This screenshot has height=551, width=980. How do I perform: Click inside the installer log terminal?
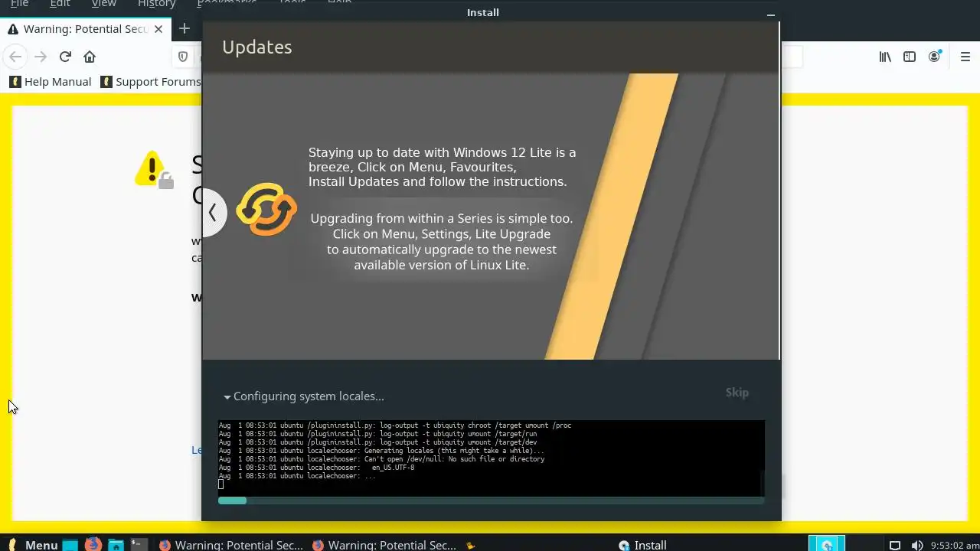[491, 458]
